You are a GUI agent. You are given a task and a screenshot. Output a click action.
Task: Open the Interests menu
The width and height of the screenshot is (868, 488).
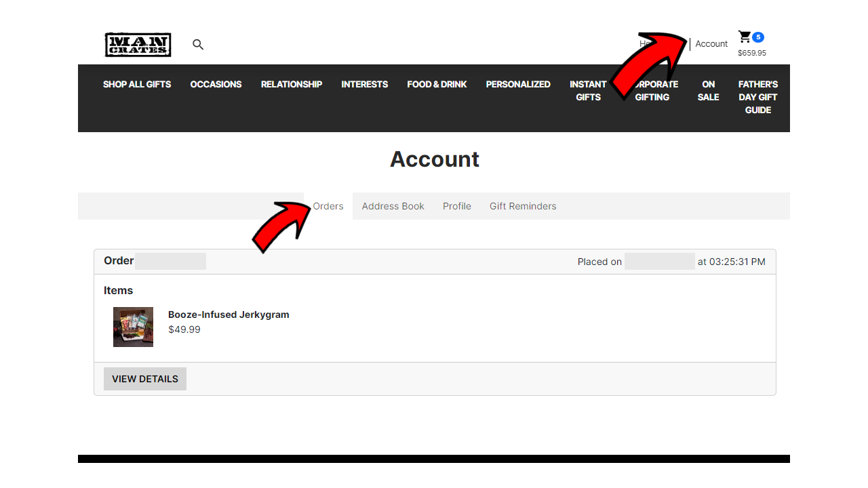[364, 84]
